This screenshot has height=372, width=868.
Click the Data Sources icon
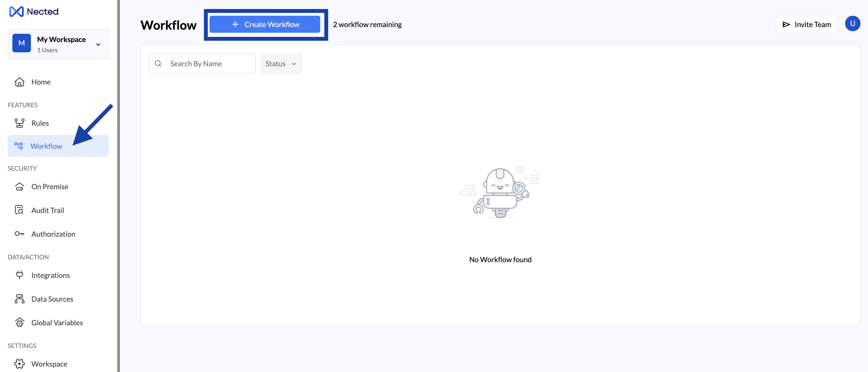point(20,299)
